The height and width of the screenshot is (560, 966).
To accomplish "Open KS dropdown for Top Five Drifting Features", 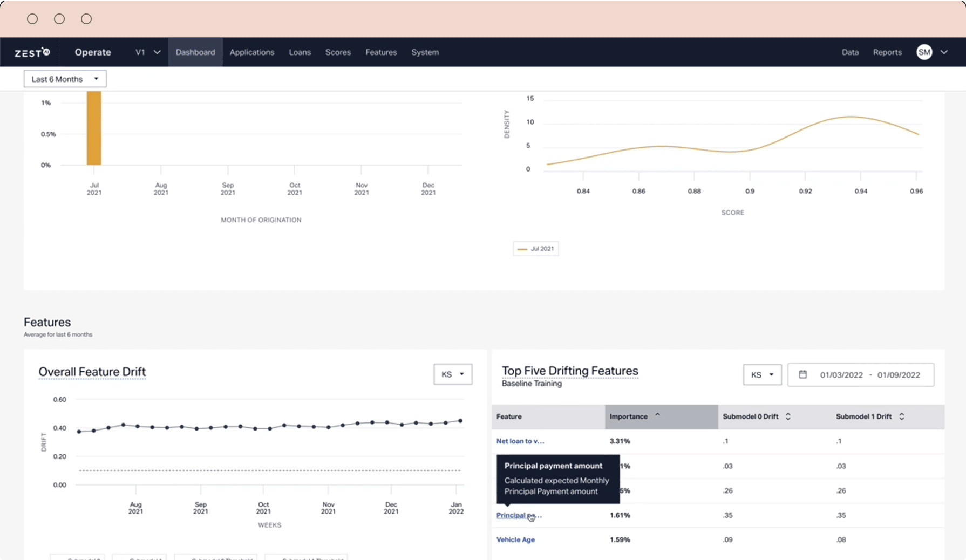I will [x=762, y=374].
